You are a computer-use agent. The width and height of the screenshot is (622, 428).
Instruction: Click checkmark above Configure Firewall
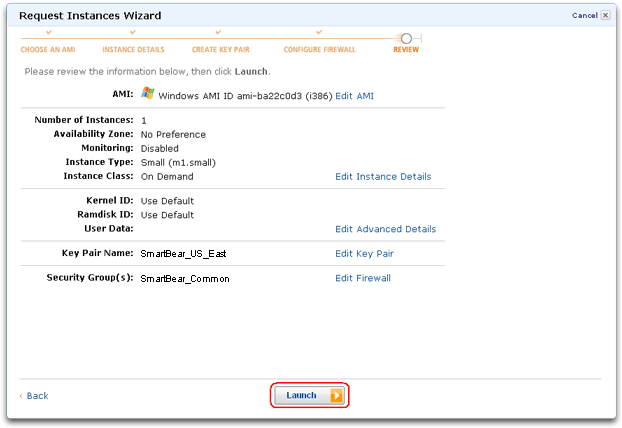319,32
